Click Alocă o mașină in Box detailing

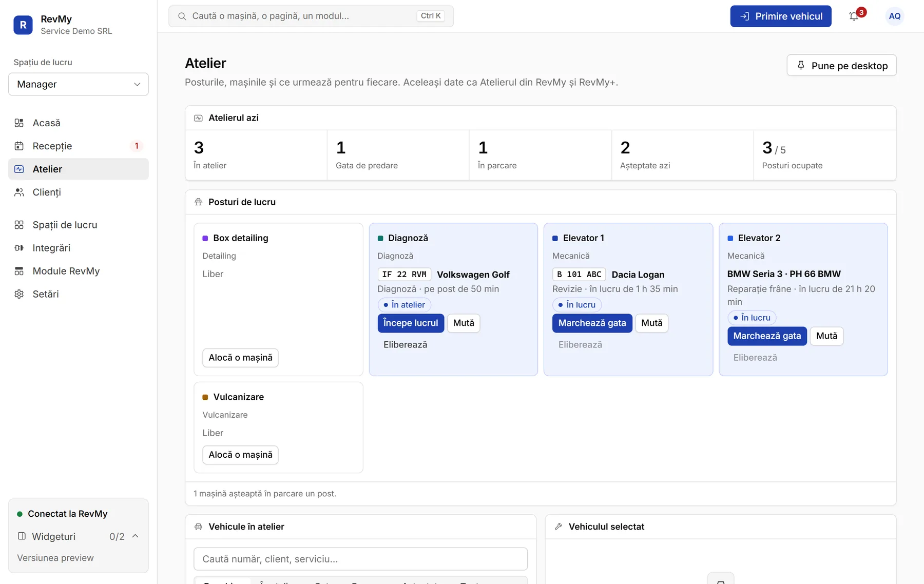240,358
